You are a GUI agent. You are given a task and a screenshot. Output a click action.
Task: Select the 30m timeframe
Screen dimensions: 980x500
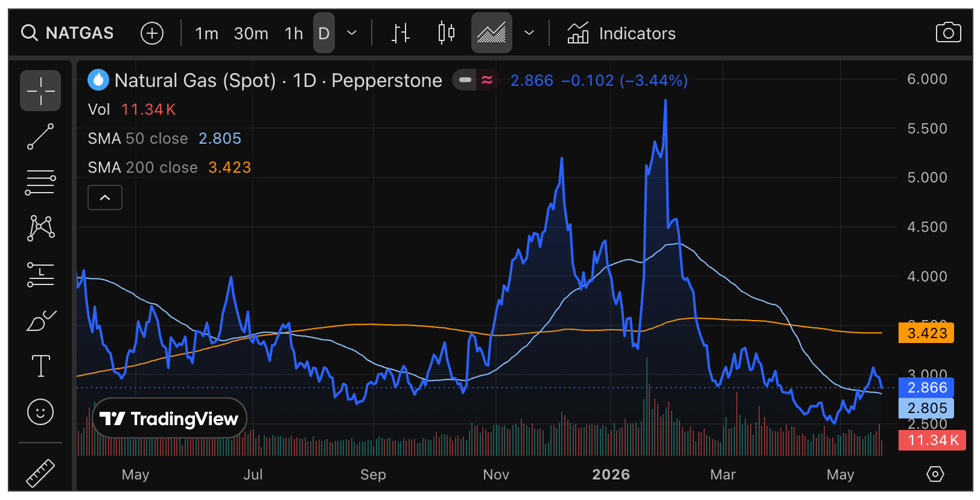coord(251,33)
